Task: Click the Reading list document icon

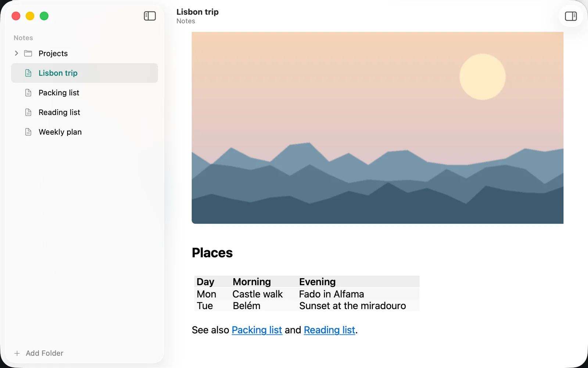Action: pos(28,112)
